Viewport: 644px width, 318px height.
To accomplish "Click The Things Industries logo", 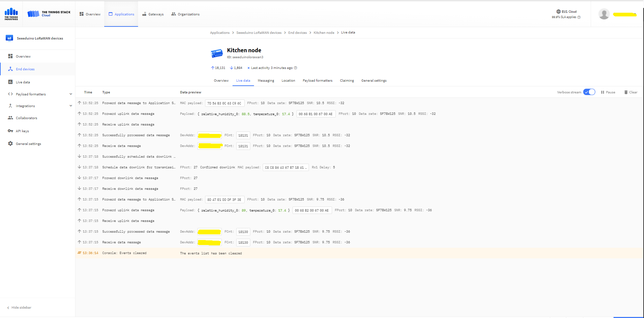I will tap(11, 14).
